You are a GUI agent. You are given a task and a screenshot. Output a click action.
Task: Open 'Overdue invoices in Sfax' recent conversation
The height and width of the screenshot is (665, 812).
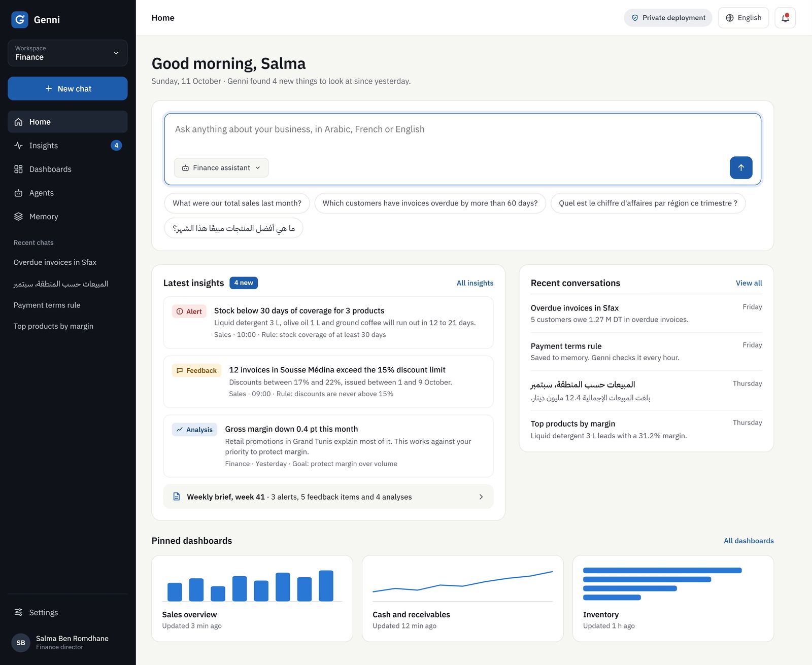click(x=646, y=313)
